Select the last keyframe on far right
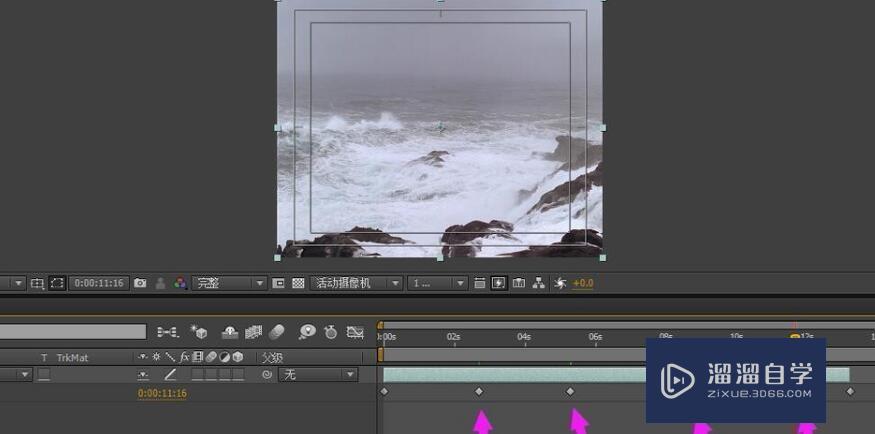 click(850, 392)
